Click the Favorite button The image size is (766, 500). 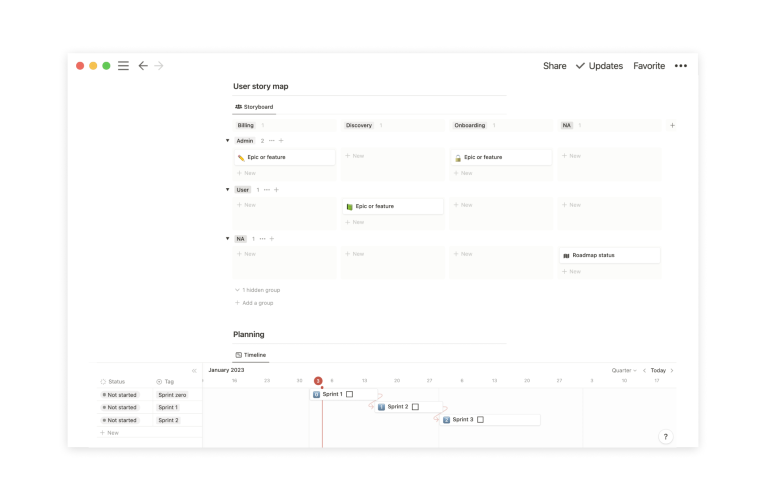pos(649,65)
